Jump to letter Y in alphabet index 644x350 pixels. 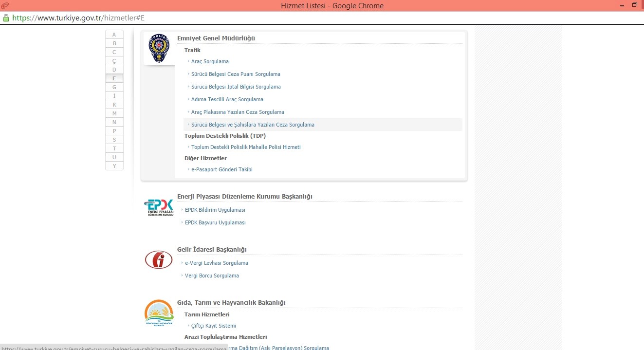tap(114, 166)
